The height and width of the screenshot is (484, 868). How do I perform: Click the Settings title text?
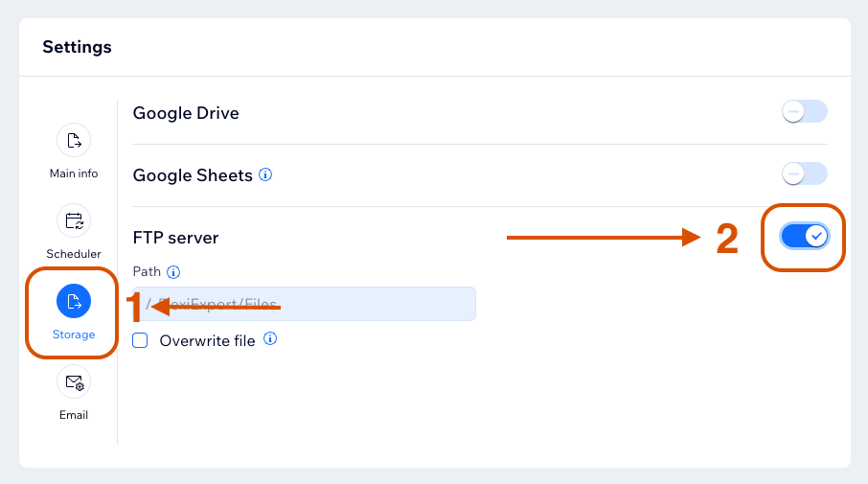tap(77, 47)
